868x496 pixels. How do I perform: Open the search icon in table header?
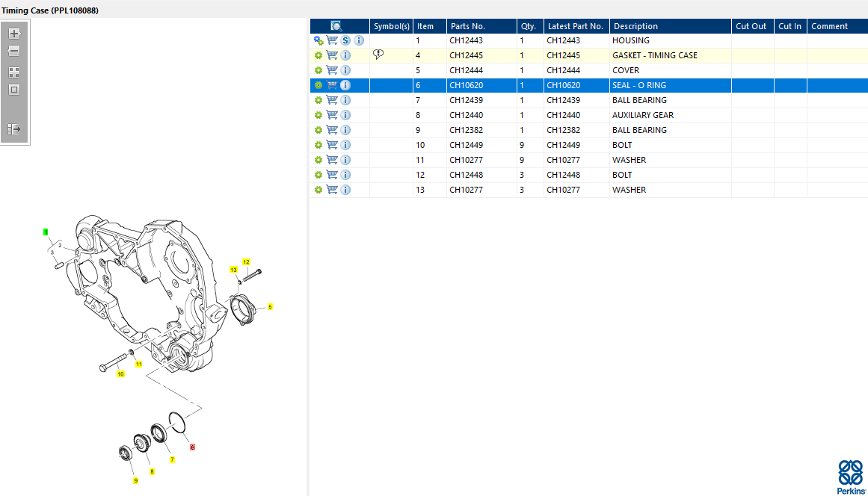336,26
